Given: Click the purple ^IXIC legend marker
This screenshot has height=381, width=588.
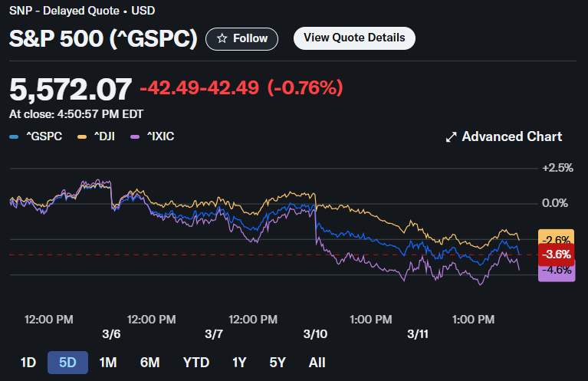Looking at the screenshot, I should click(x=135, y=136).
